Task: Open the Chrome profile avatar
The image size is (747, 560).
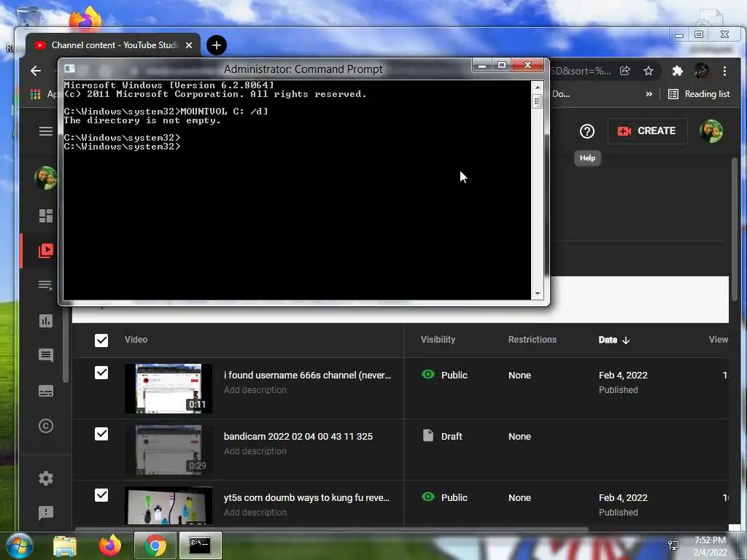Action: (x=701, y=71)
